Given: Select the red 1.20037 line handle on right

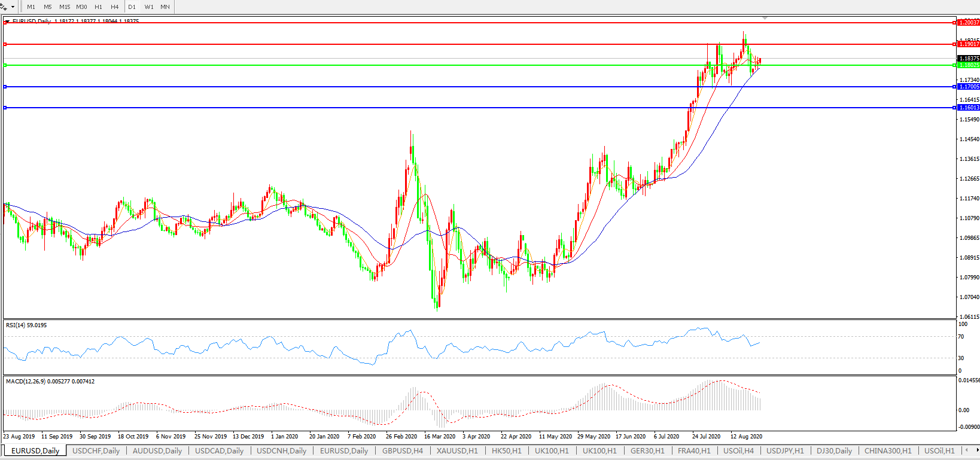Looking at the screenshot, I should 954,23.
